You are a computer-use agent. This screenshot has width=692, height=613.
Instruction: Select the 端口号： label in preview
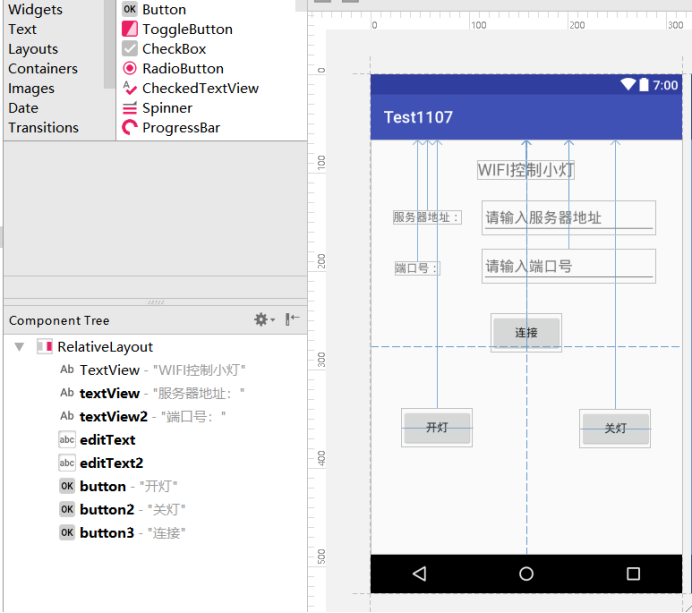pyautogui.click(x=417, y=268)
